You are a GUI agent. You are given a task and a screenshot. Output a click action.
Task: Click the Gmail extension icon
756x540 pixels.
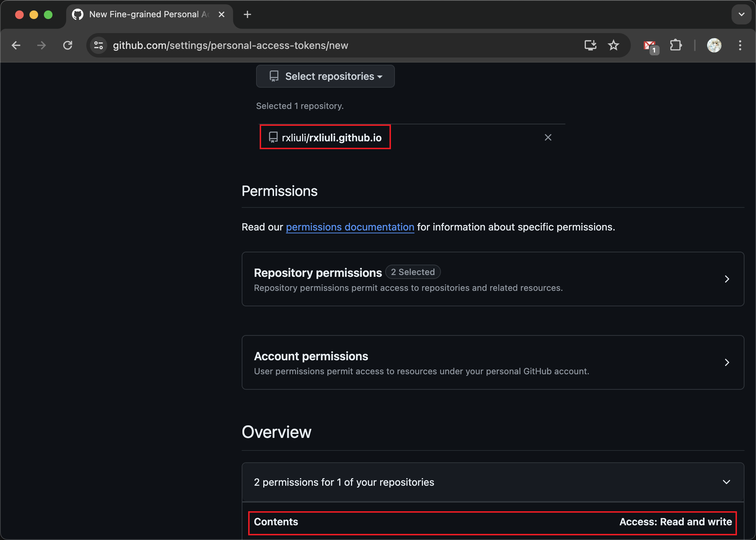[x=650, y=46]
